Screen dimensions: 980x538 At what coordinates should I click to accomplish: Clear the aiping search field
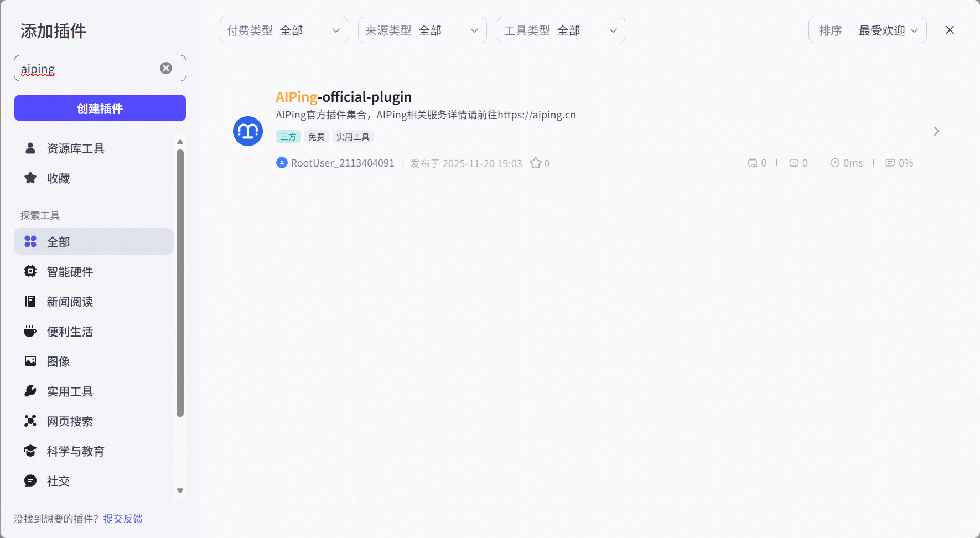(166, 68)
